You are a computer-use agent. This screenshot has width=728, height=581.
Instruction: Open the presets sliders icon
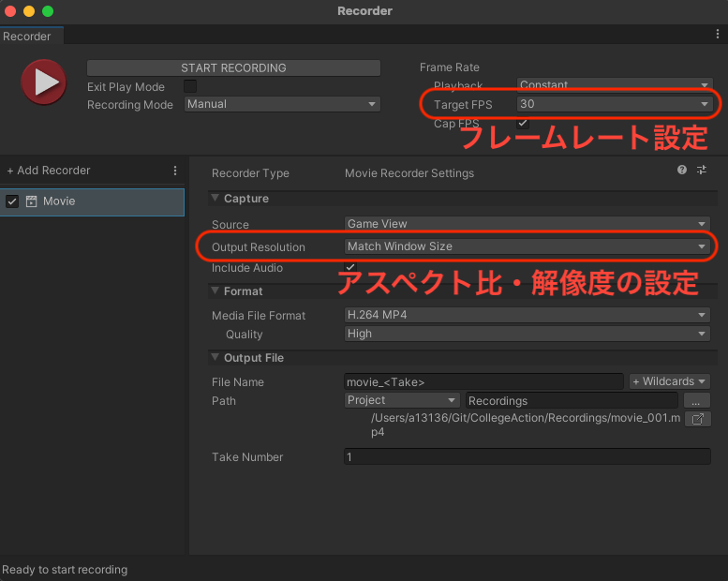(702, 170)
